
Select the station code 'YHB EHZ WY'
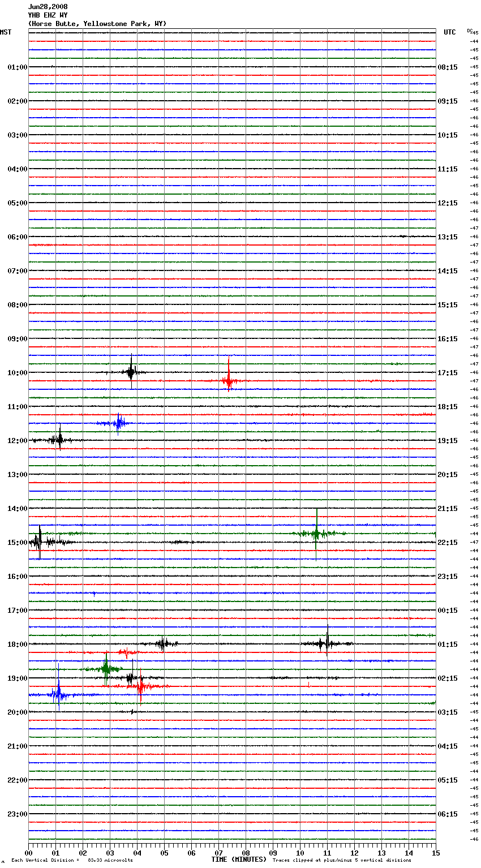point(48,15)
